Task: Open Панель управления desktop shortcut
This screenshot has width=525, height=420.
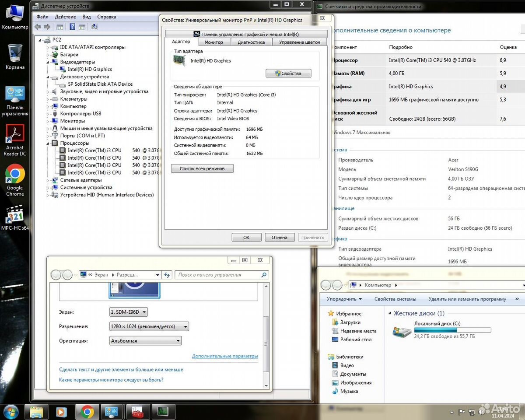Action: pyautogui.click(x=15, y=101)
